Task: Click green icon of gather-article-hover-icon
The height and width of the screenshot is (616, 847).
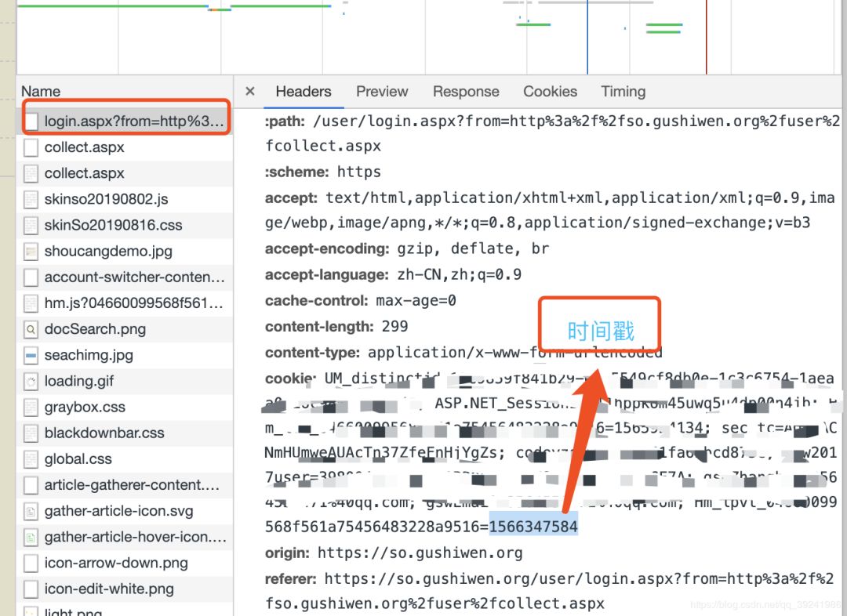Action: (x=31, y=537)
